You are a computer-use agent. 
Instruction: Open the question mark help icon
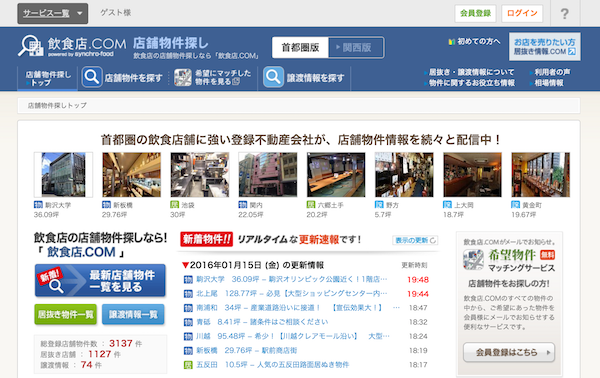(x=564, y=13)
